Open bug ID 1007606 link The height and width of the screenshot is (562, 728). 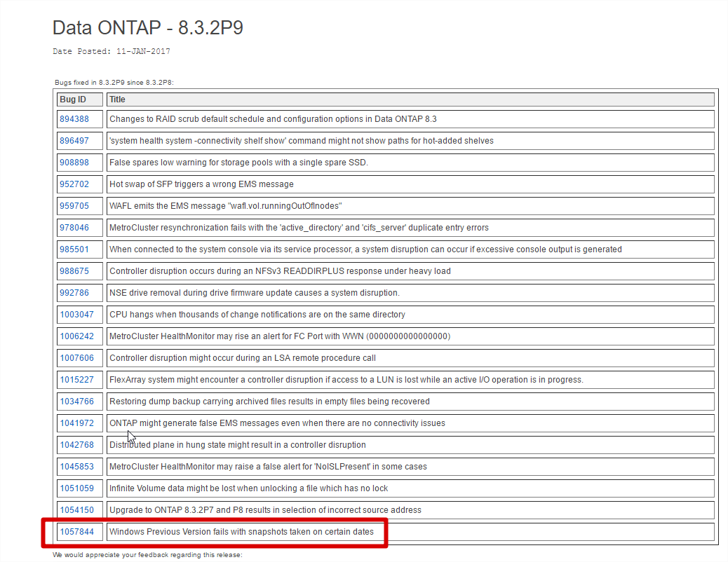tap(76, 358)
